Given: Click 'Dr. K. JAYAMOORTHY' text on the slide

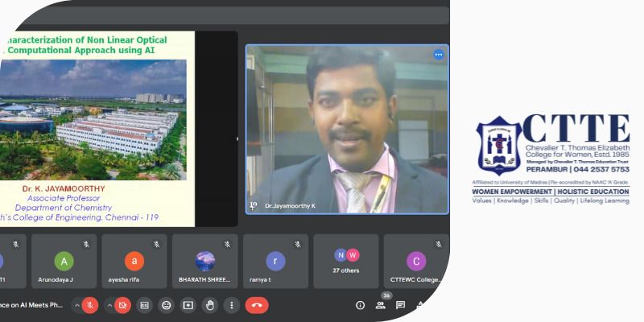Looking at the screenshot, I should click(64, 188).
